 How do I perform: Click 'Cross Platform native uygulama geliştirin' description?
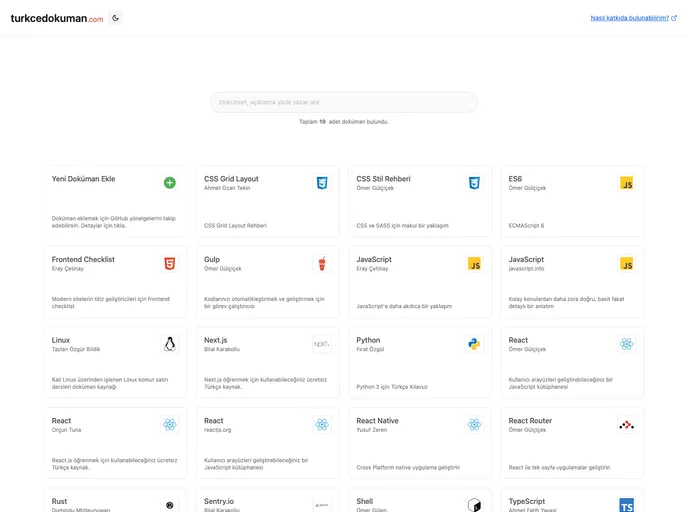coord(408,468)
